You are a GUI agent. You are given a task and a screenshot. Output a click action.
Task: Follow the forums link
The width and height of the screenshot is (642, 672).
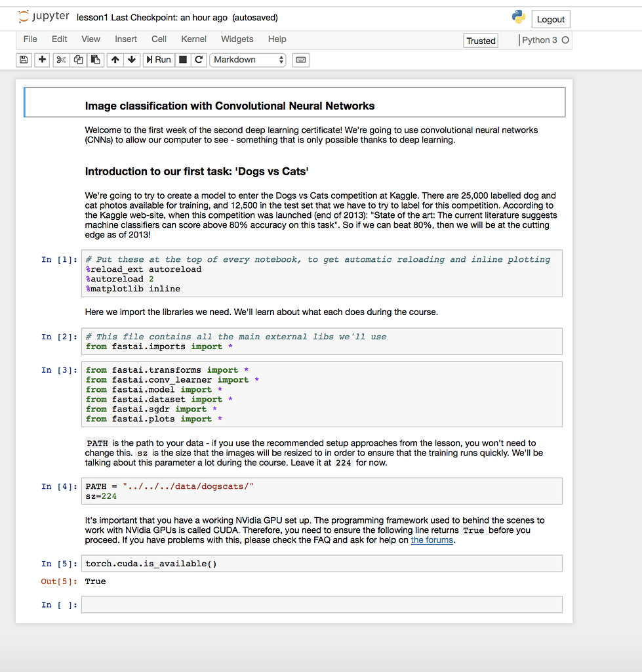point(431,540)
